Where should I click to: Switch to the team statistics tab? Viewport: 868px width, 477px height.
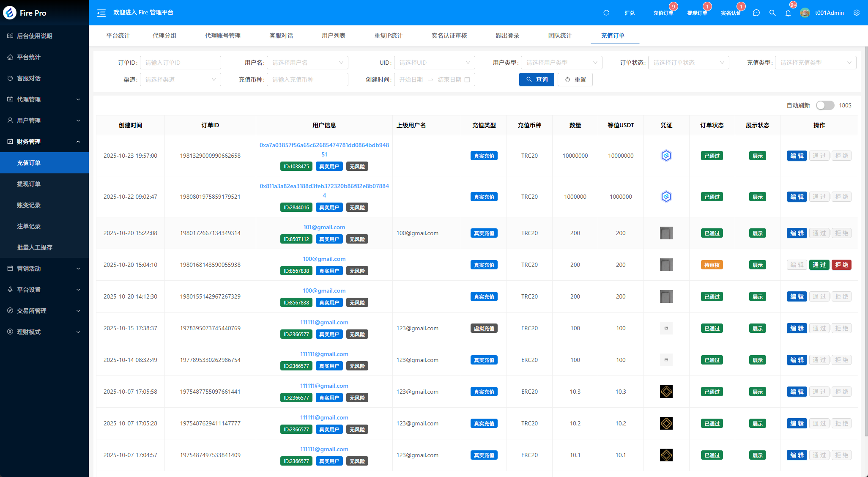[560, 36]
